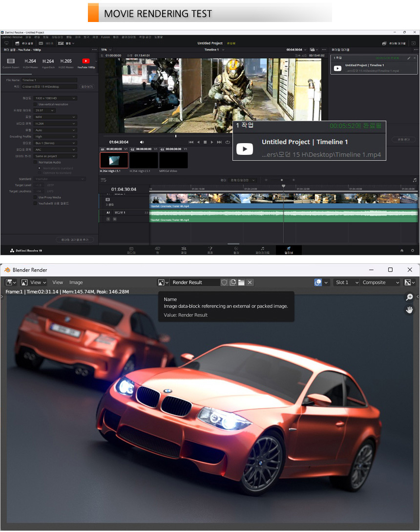420x532 pixels.
Task: Tick the Normalize Audio checkbox
Action: [35, 162]
